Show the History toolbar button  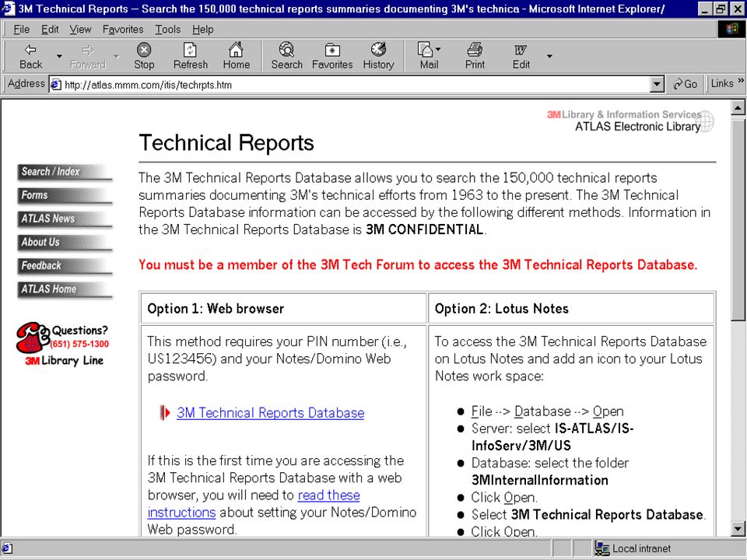coord(378,56)
